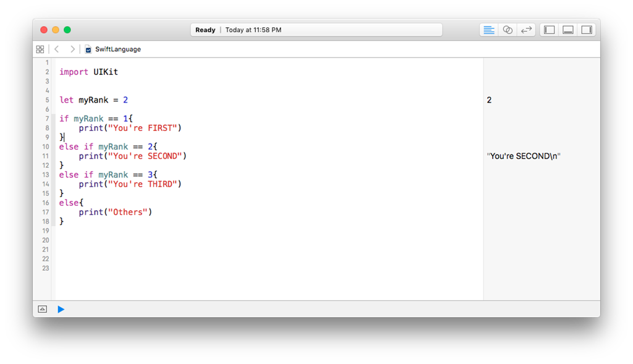Go back with the left chevron

[x=57, y=49]
